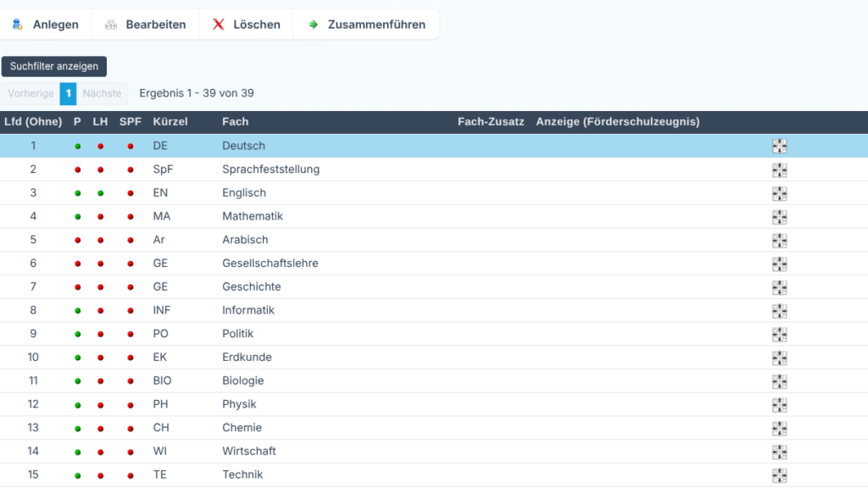Click the Zusammenführen button
Image resolution: width=868 pixels, height=489 pixels.
tap(366, 25)
